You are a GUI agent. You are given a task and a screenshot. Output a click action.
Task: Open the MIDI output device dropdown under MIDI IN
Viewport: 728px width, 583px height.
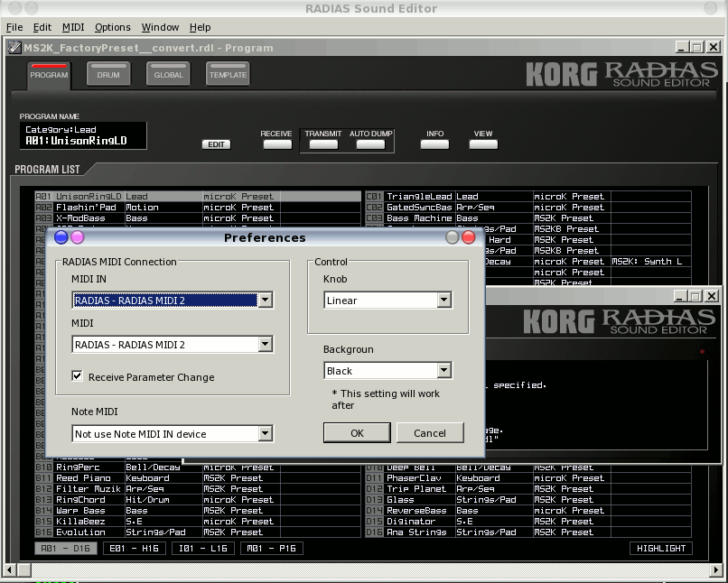(x=266, y=344)
